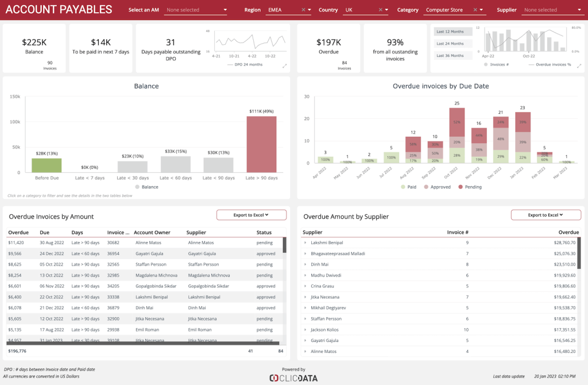Screen dimensions: 588x385
Task: Click the ClicData logo
Action: pyautogui.click(x=293, y=378)
